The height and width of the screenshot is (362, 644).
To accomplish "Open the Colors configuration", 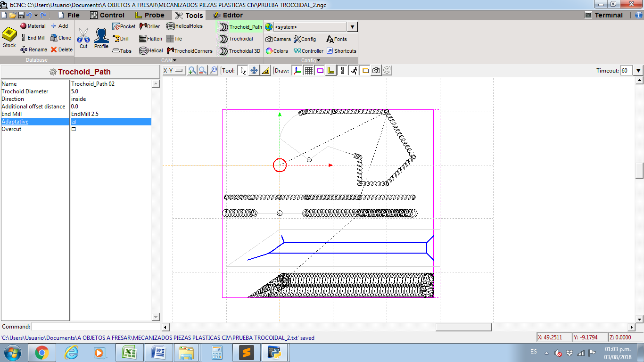I will [x=277, y=51].
